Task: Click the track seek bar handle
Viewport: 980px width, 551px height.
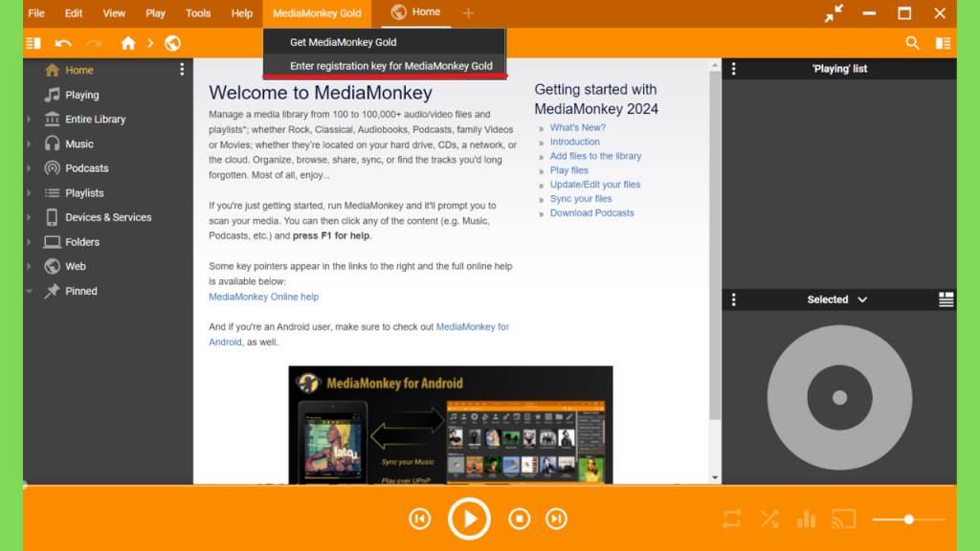Action: [x=25, y=485]
